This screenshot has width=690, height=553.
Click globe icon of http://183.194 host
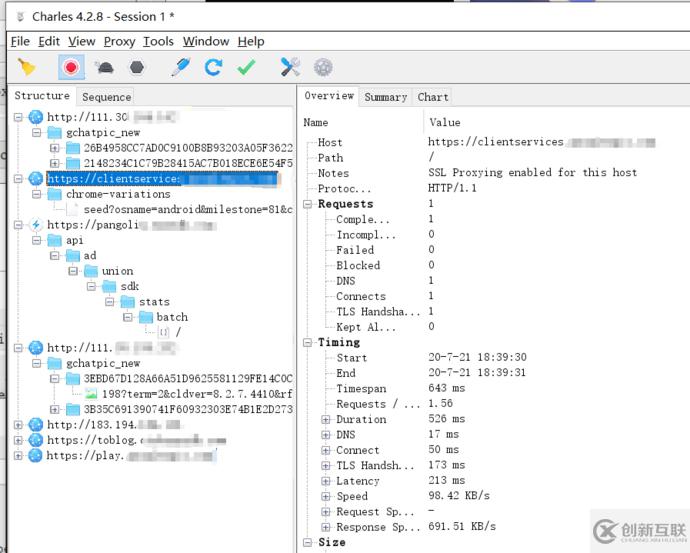[36, 425]
